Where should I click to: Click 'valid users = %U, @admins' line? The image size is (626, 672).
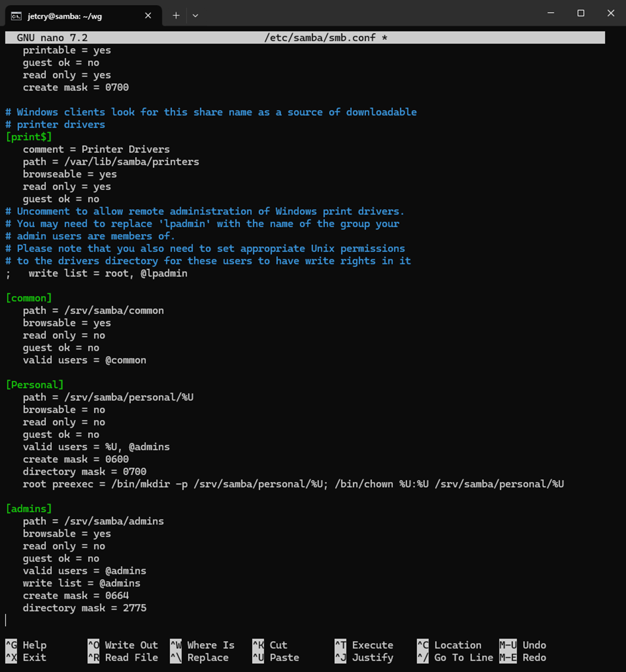click(96, 447)
